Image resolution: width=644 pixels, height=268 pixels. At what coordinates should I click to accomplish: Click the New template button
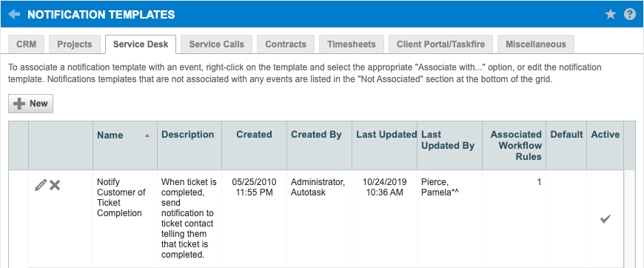coord(31,104)
